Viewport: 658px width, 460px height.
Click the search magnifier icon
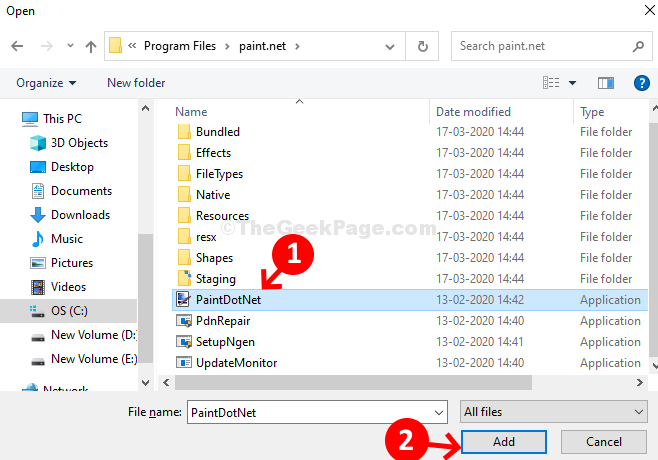click(638, 46)
